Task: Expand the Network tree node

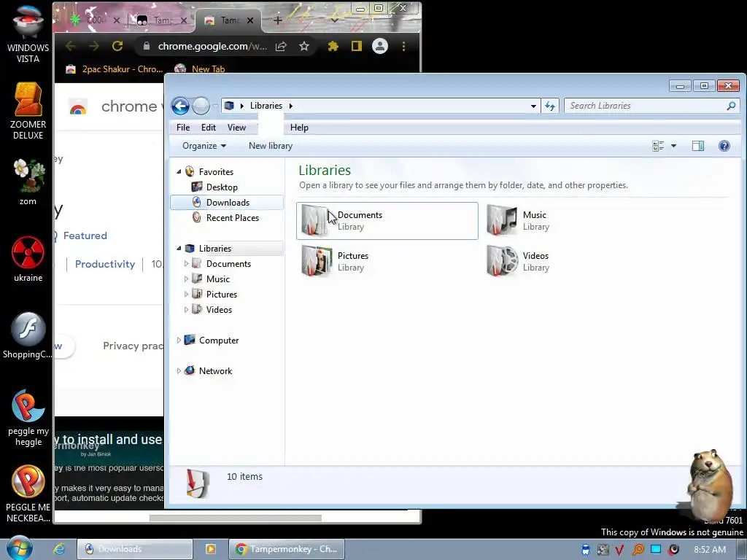Action: coord(179,371)
